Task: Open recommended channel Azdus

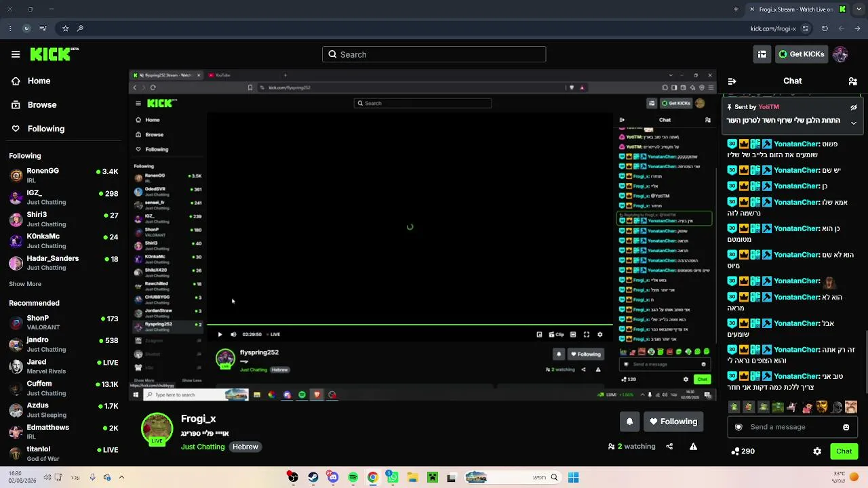Action: click(64, 409)
